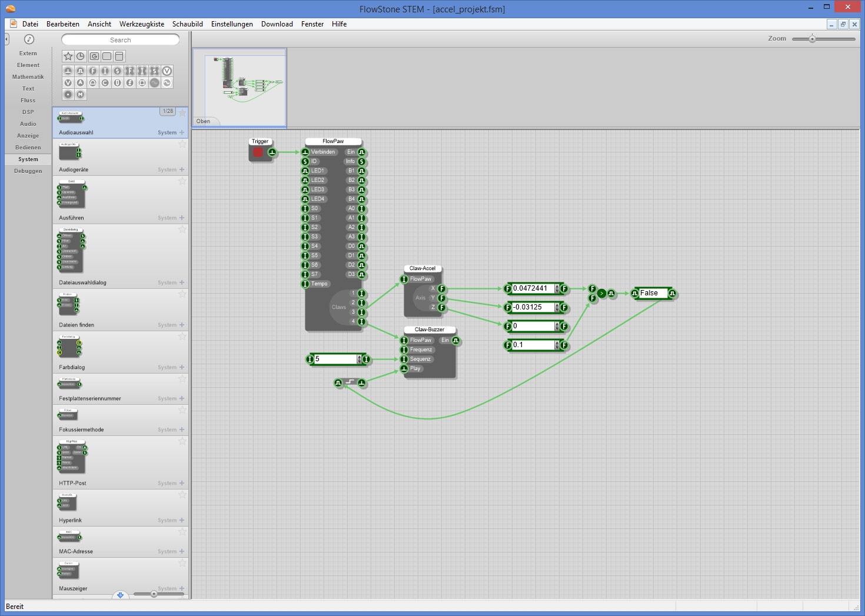Expand Audioauswahl with its plus sign
Image resolution: width=865 pixels, height=616 pixels.
(182, 132)
